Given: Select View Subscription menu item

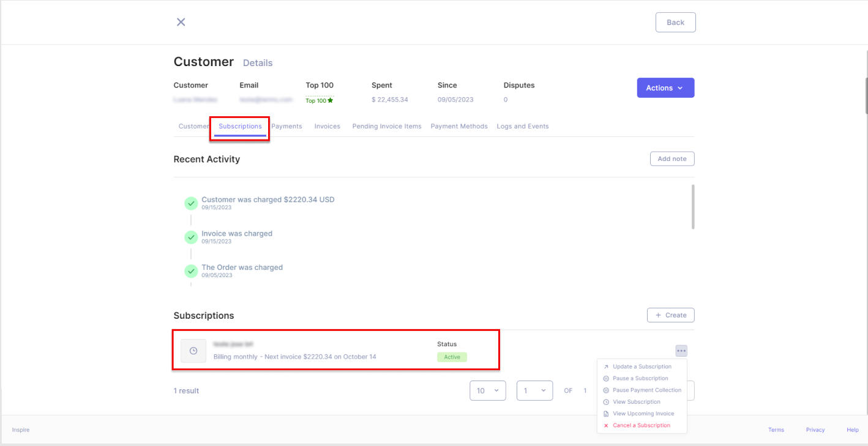Looking at the screenshot, I should click(636, 402).
